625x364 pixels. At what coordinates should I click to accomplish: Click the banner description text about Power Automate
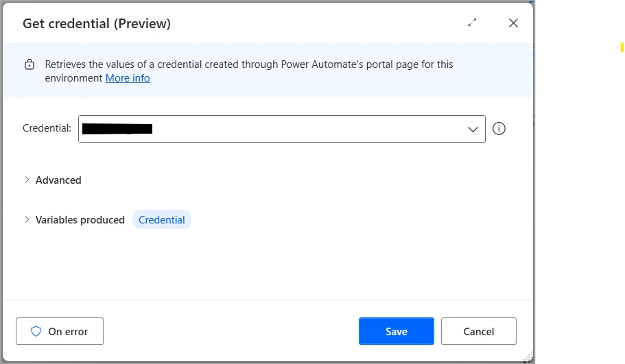click(x=248, y=64)
